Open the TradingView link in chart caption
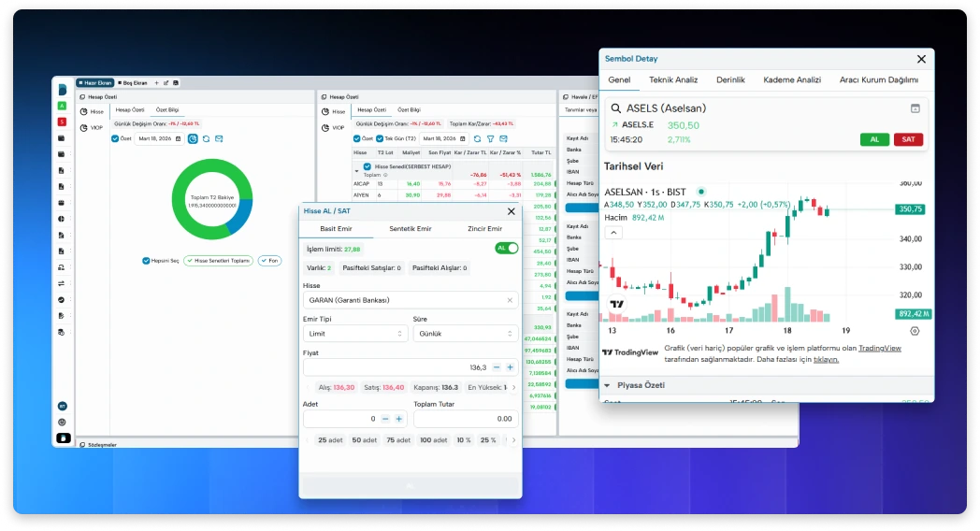Image resolution: width=980 pixels, height=531 pixels. pos(879,348)
